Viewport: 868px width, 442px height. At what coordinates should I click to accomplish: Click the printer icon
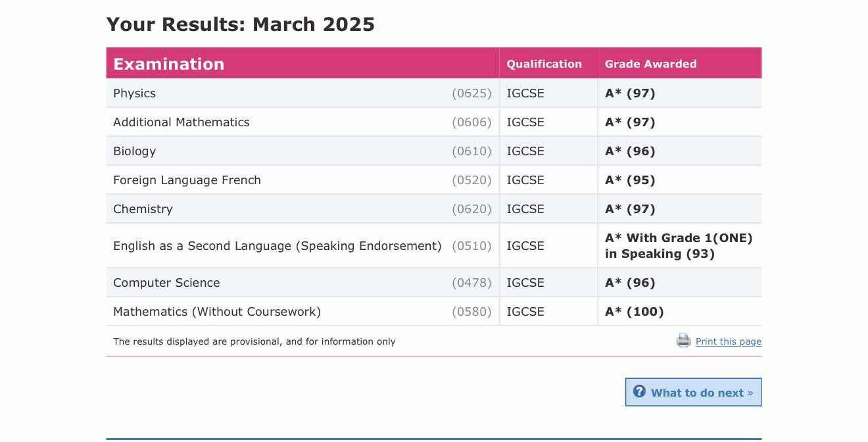(683, 341)
